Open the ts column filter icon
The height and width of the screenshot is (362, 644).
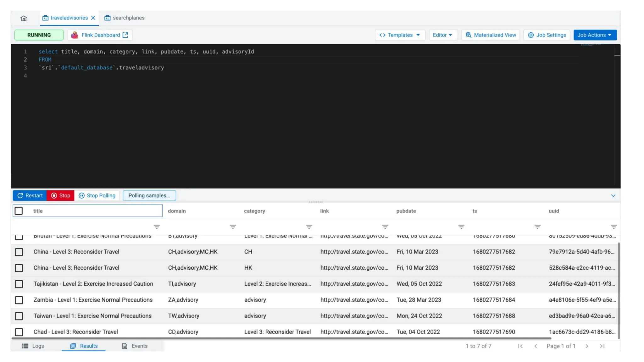pos(537,227)
